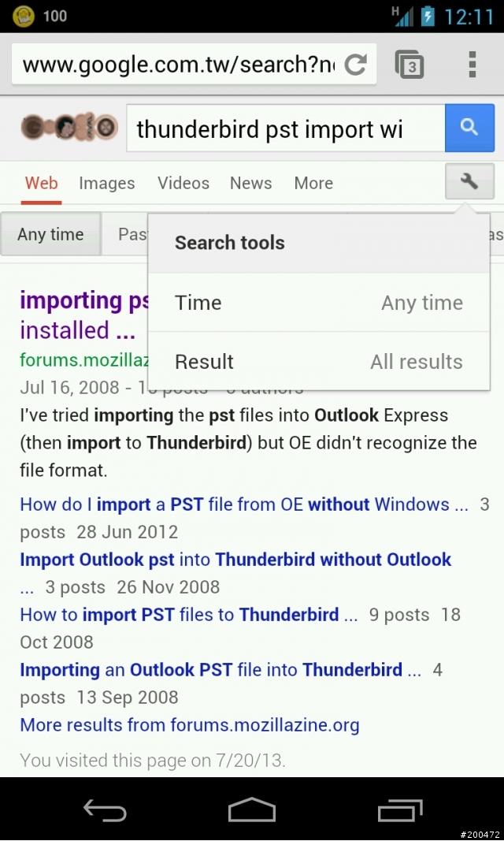Expand the Result filter set to All results
Viewport: 504px width, 841px height.
pos(319,362)
